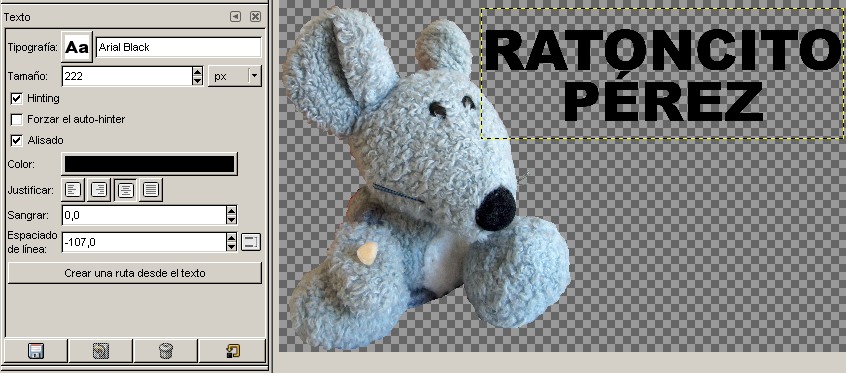Image resolution: width=846 pixels, height=373 pixels.
Task: Close the Texto panel tab
Action: tap(256, 17)
